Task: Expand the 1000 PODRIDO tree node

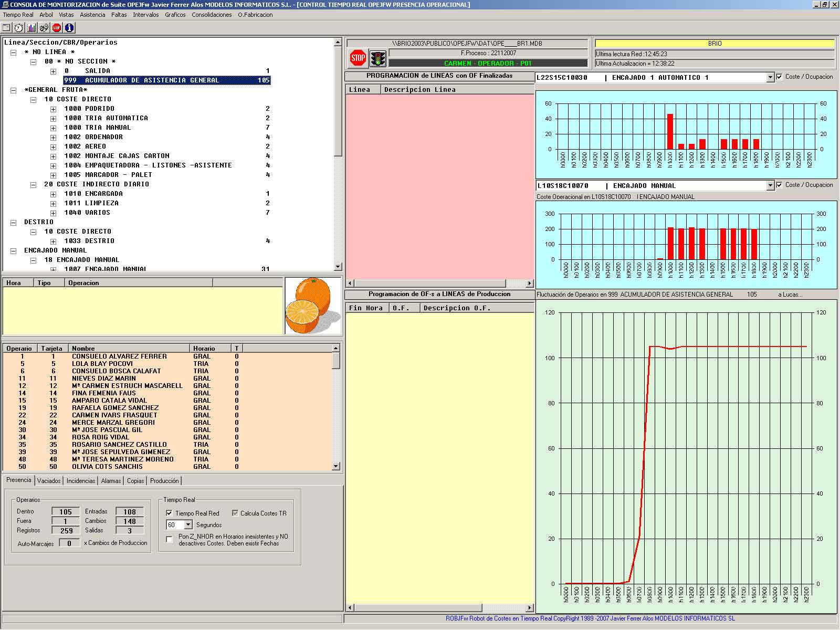Action: click(54, 109)
